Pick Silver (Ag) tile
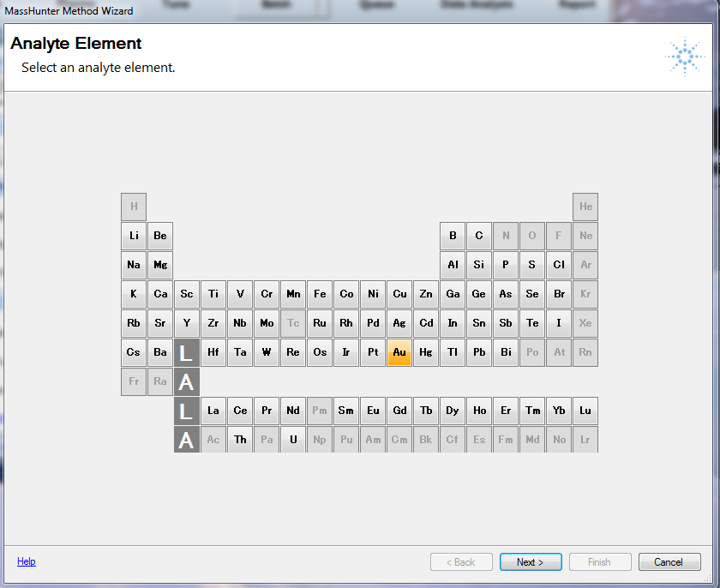The image size is (720, 588). [399, 323]
